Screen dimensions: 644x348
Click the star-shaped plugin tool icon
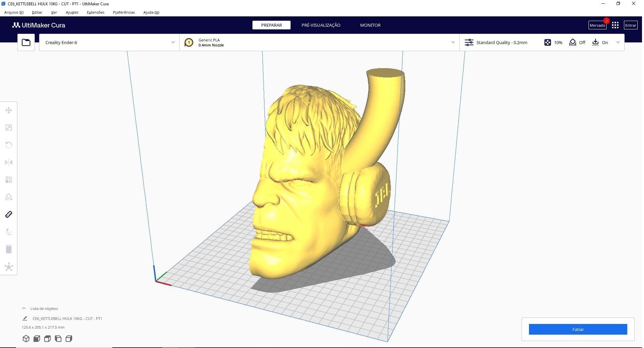point(9,267)
